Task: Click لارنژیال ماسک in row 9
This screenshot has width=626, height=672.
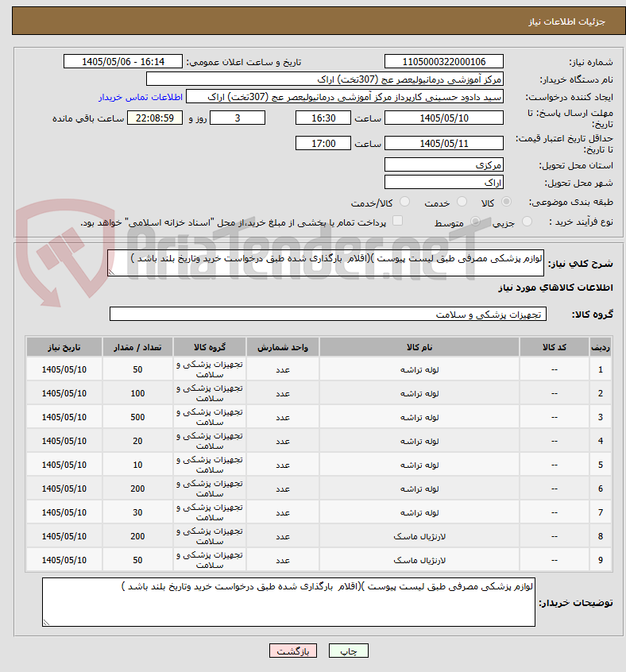Action: [x=419, y=560]
